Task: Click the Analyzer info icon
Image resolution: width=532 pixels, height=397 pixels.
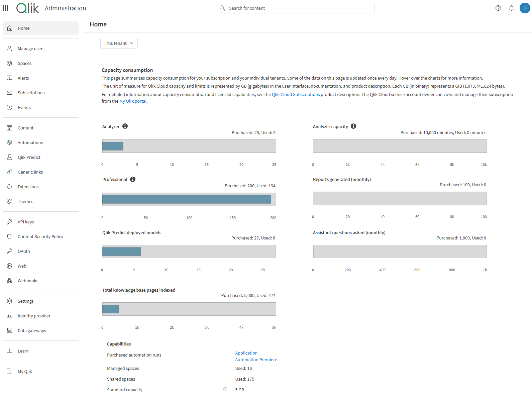Action: pos(125,126)
